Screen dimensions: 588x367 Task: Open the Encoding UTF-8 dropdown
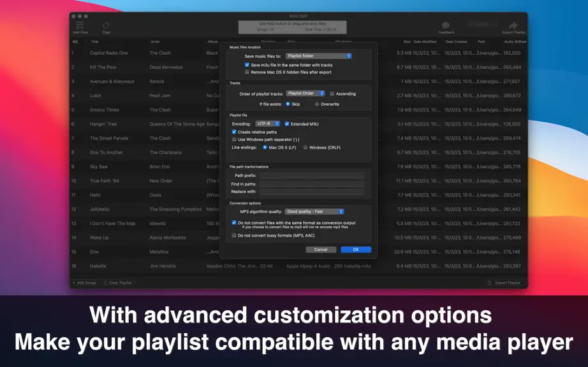[267, 124]
